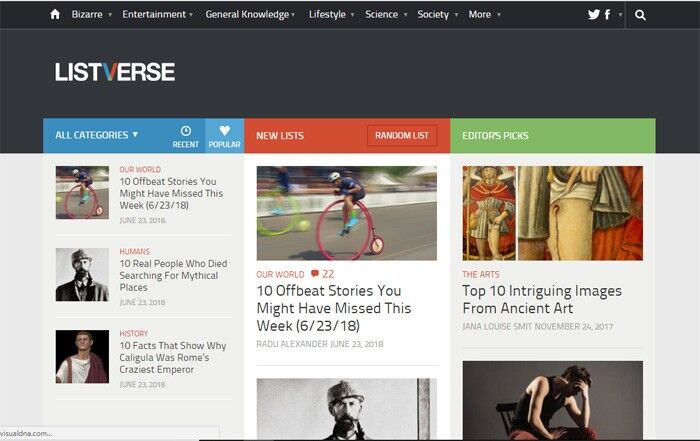Screen dimensions: 700x441
Task: Open the All Categories dropdown
Action: click(97, 135)
